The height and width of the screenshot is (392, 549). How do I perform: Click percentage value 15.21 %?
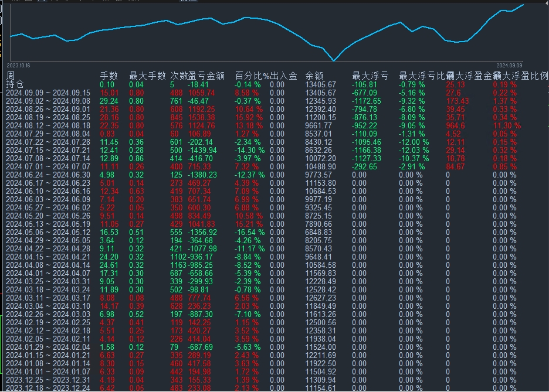tap(249, 224)
